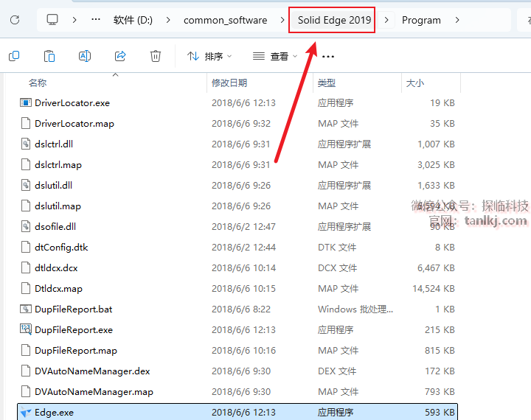Sort by 修改日期 column header
The height and width of the screenshot is (420, 531).
pos(229,83)
